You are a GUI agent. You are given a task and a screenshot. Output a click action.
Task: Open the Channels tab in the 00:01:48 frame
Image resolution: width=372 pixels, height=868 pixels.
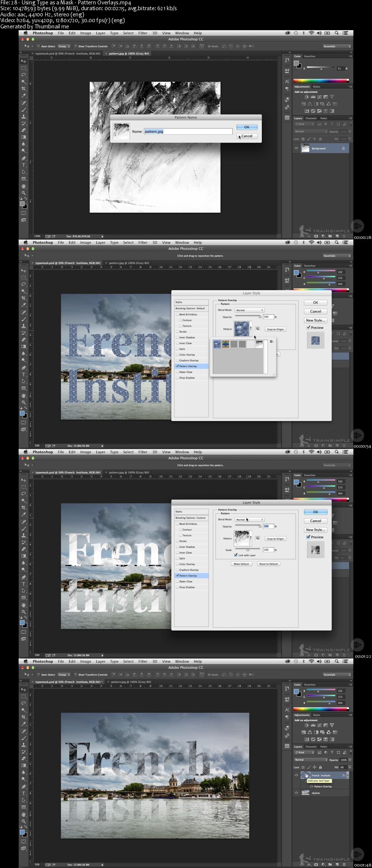311,747
